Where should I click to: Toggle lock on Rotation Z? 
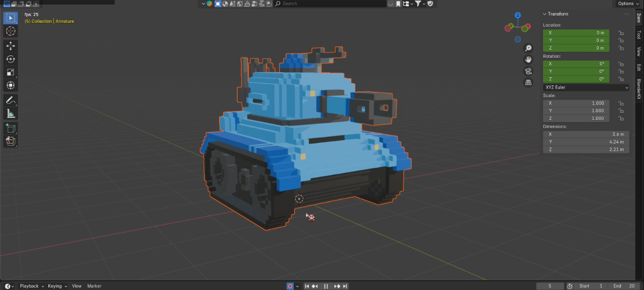[621, 79]
